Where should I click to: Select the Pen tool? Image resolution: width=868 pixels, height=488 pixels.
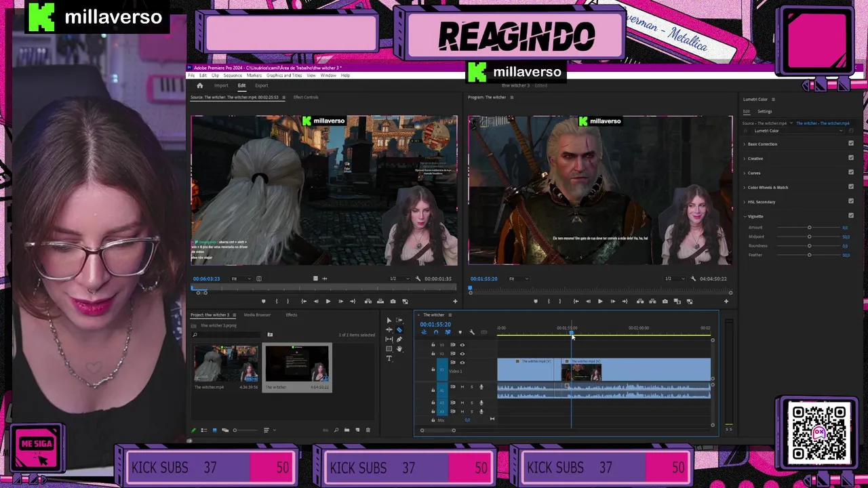[x=399, y=340]
